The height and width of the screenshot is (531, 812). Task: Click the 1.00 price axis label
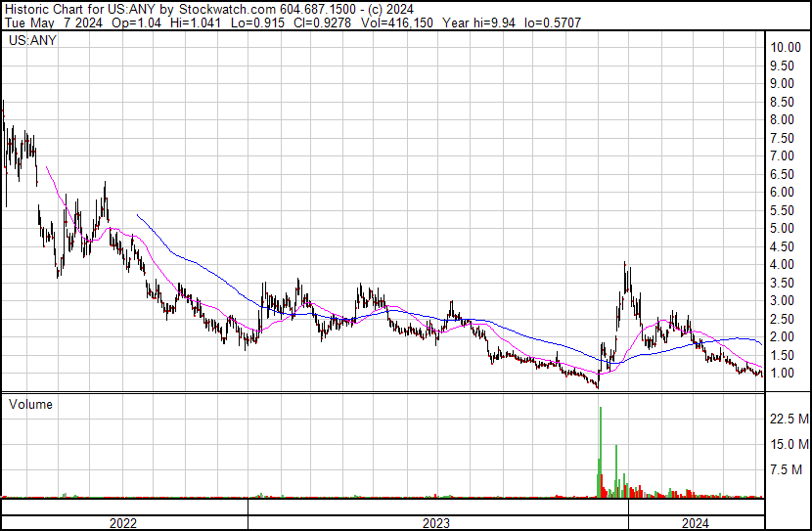pos(782,373)
